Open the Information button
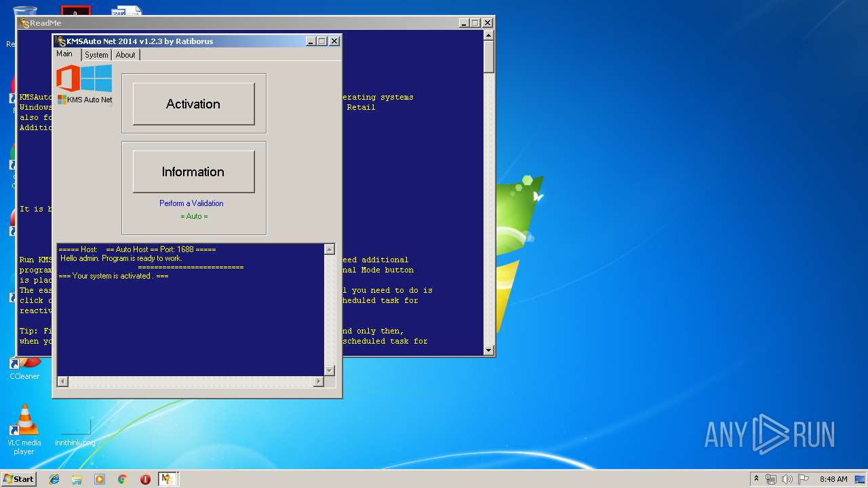This screenshot has width=868, height=488. (x=193, y=171)
